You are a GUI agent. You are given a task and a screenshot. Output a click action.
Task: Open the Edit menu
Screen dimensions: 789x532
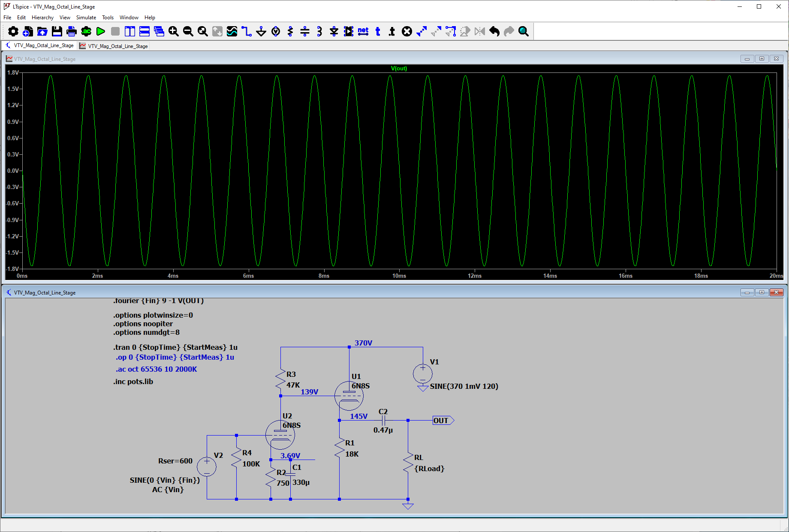pyautogui.click(x=21, y=18)
